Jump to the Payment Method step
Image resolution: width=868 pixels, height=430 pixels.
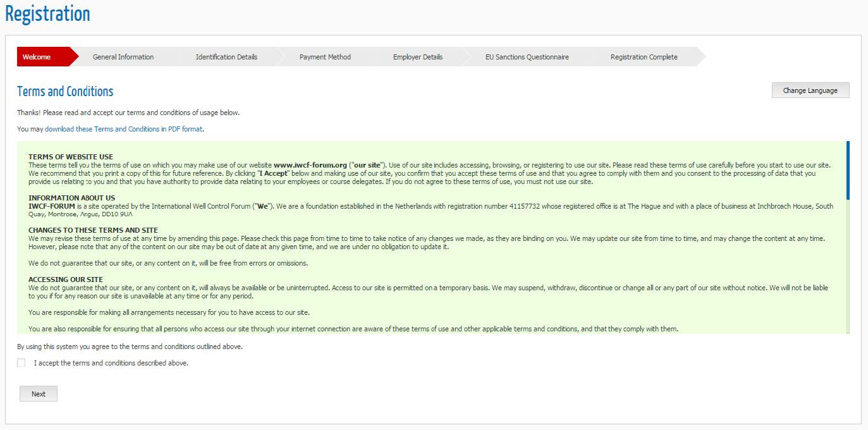325,57
